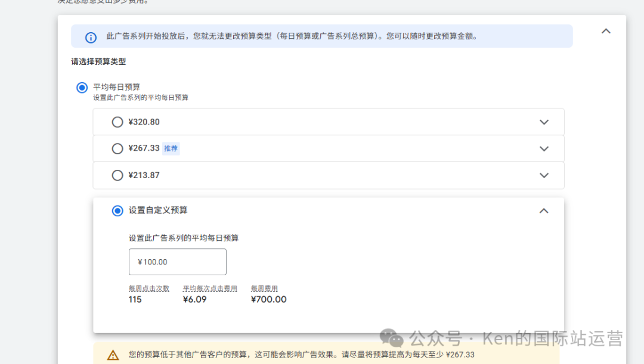Image resolution: width=644 pixels, height=364 pixels.
Task: Expand the ¥320.80 budget details chevron
Action: pos(544,122)
